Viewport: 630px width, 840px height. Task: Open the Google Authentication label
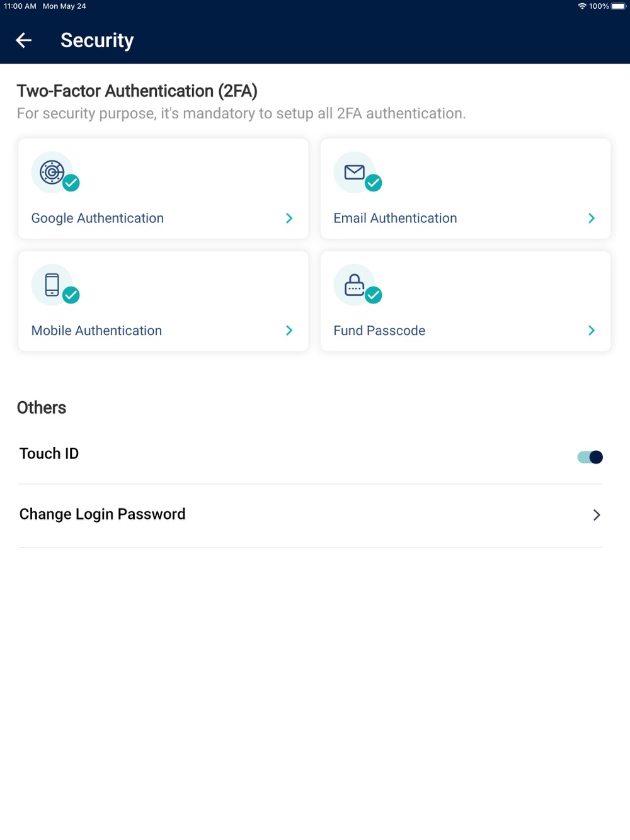tap(98, 218)
